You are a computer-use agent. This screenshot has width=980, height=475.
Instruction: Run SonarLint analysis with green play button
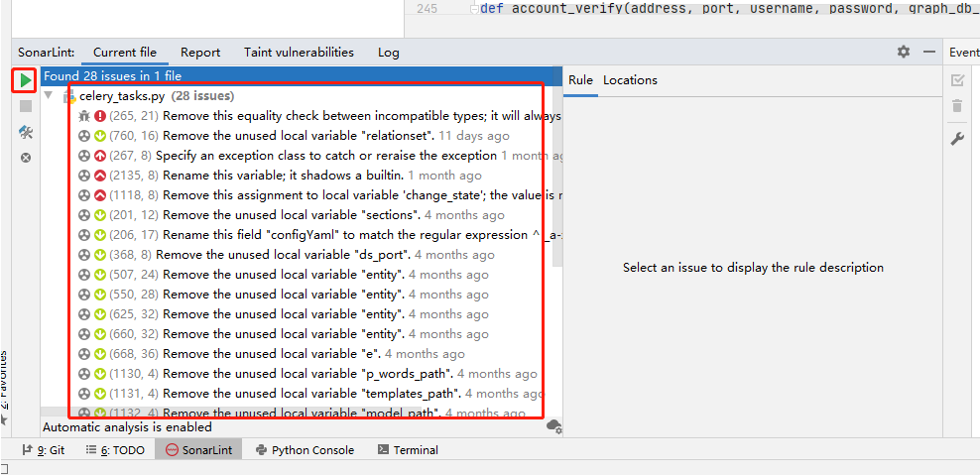click(x=26, y=79)
